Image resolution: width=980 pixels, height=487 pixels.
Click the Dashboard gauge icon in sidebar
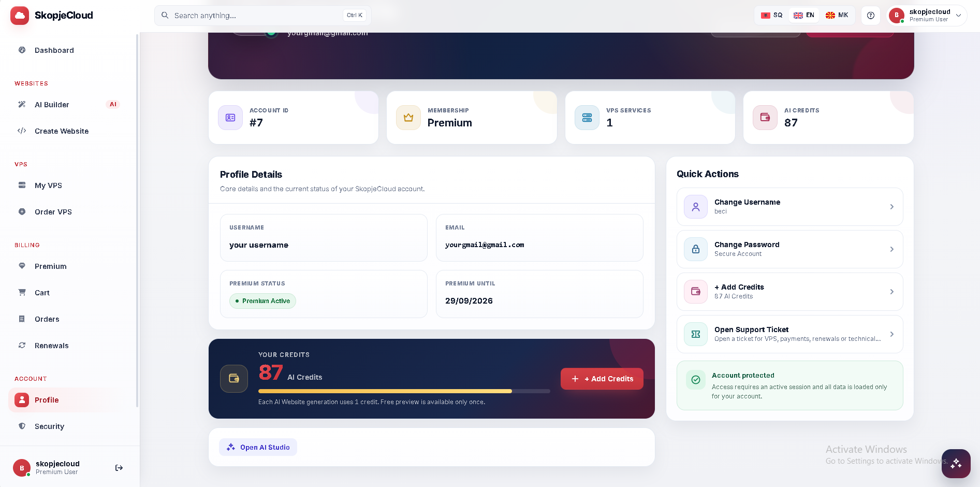[22, 50]
